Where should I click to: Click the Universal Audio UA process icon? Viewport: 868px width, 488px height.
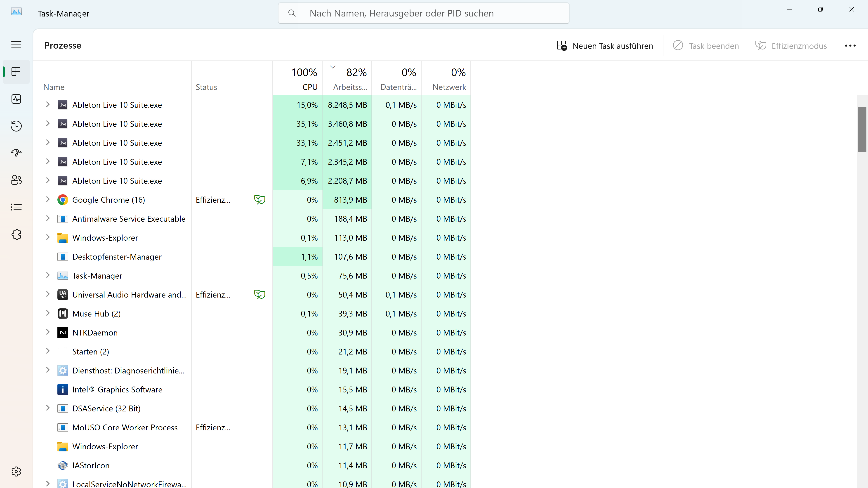pyautogui.click(x=63, y=295)
